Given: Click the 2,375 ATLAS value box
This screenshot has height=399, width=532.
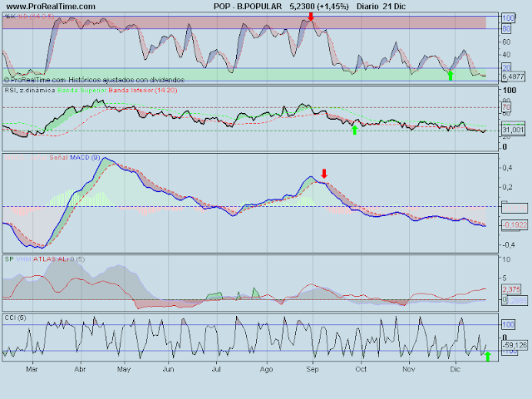Looking at the screenshot, I should [511, 289].
